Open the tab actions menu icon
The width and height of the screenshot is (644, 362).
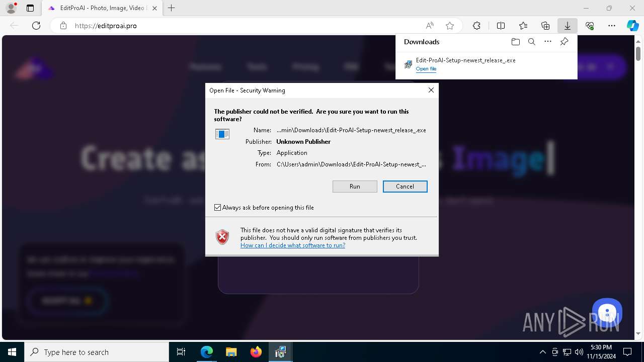30,8
